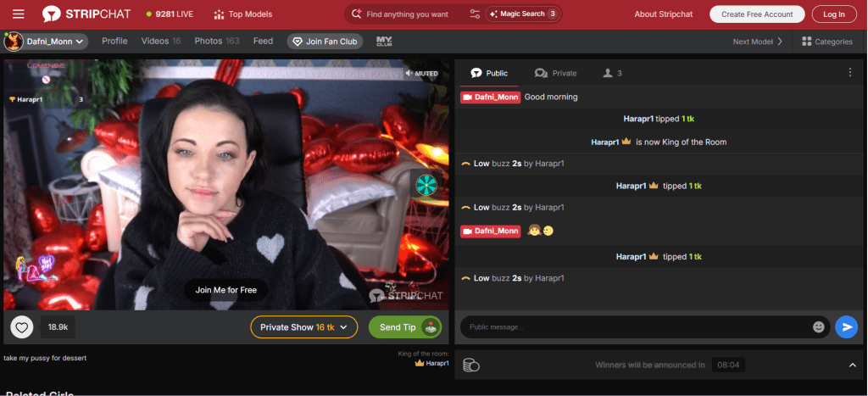Collapse the winners panel with the chevron
This screenshot has width=868, height=396.
(x=853, y=365)
